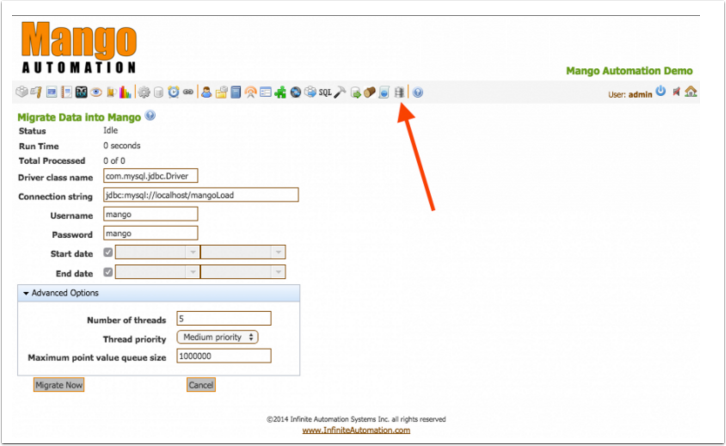The width and height of the screenshot is (726, 446).
Task: Click the blue list-form icon in toolbar
Action: (266, 92)
